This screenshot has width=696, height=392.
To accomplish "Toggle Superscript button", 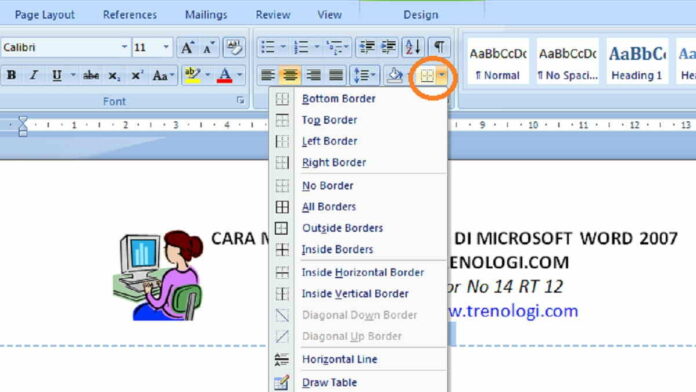I will click(137, 75).
